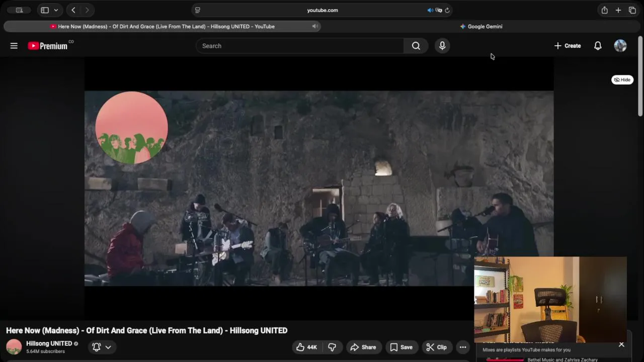The width and height of the screenshot is (644, 362).
Task: Toggle the Safari sidebar
Action: point(45,10)
